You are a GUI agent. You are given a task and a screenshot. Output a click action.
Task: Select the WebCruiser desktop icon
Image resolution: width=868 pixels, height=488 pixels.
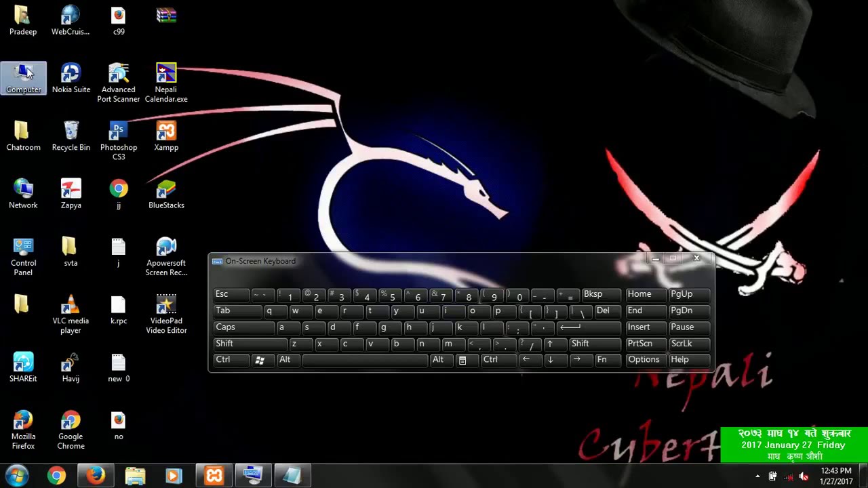[71, 20]
